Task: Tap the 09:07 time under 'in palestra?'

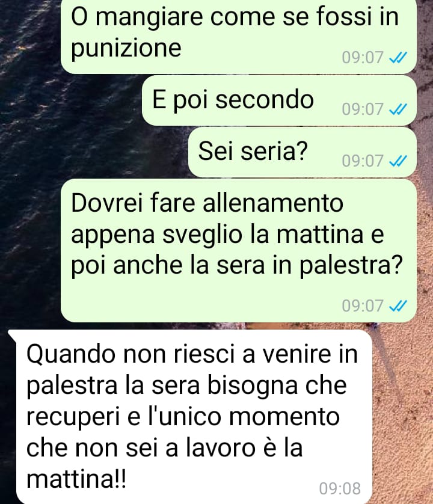Action: click(x=363, y=306)
